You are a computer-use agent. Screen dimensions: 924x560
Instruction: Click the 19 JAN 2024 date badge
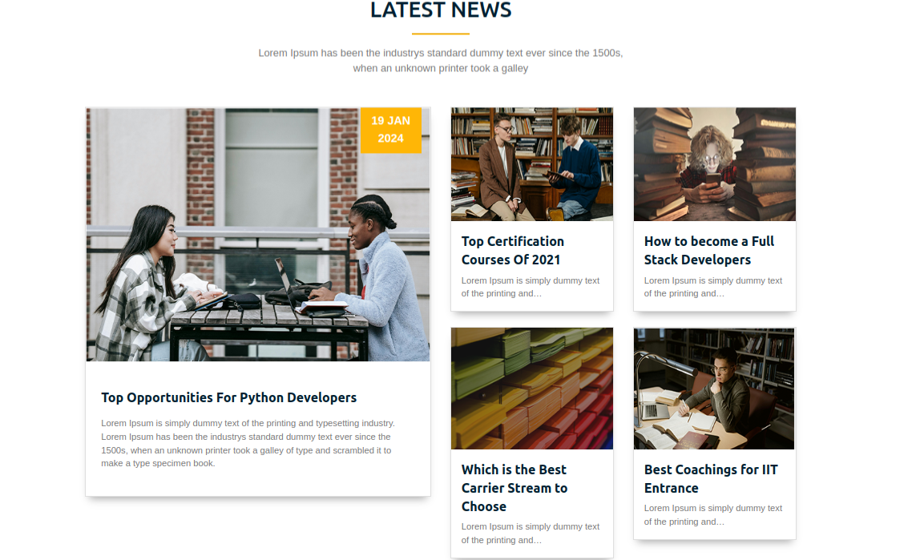coord(391,130)
